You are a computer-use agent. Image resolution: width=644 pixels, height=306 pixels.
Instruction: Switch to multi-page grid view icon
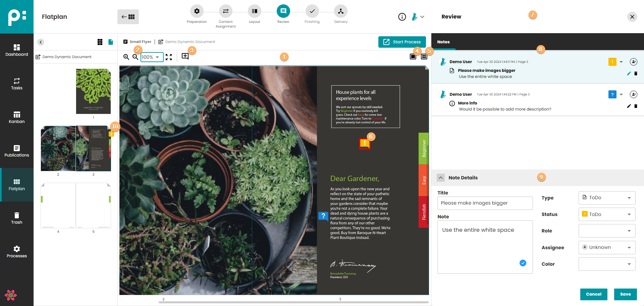(x=424, y=57)
